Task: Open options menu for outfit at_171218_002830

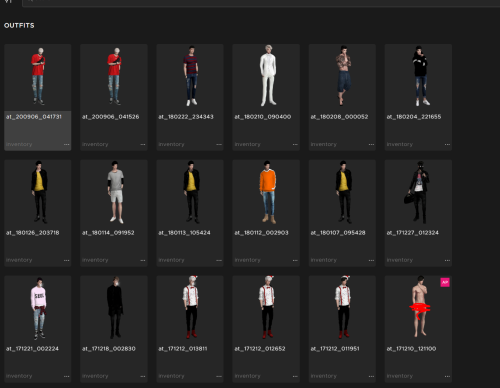Action: (143, 376)
